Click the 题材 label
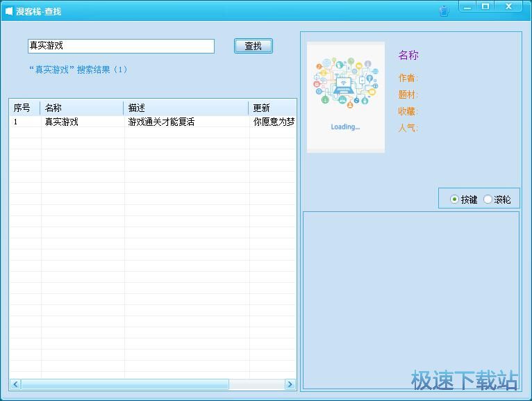This screenshot has height=401, width=532. (x=408, y=95)
